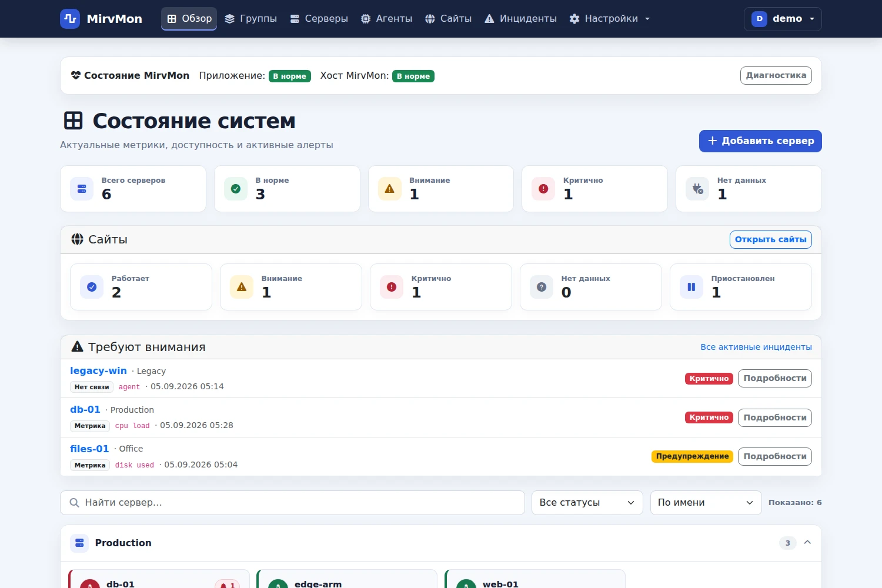Switch to Агенты page
882x588 pixels.
click(386, 19)
